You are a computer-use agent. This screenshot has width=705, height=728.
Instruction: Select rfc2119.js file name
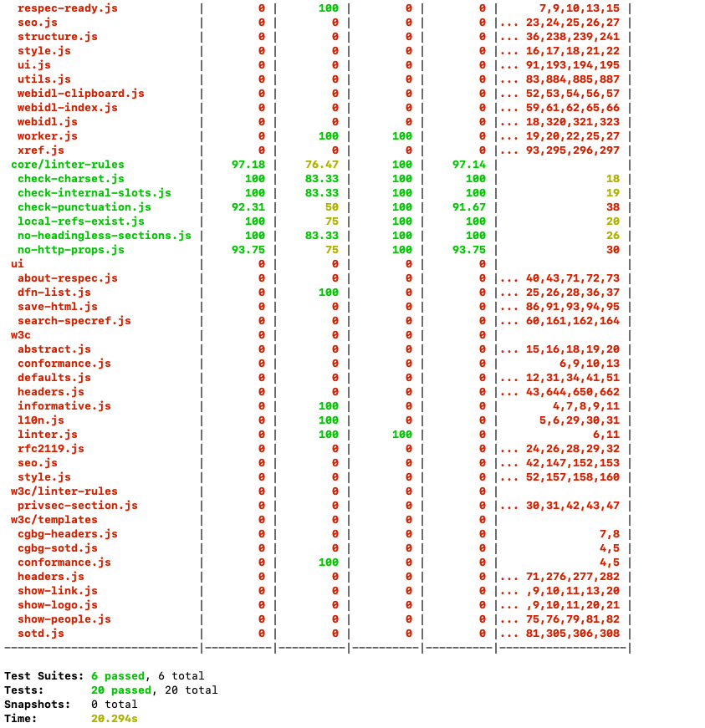click(51, 449)
